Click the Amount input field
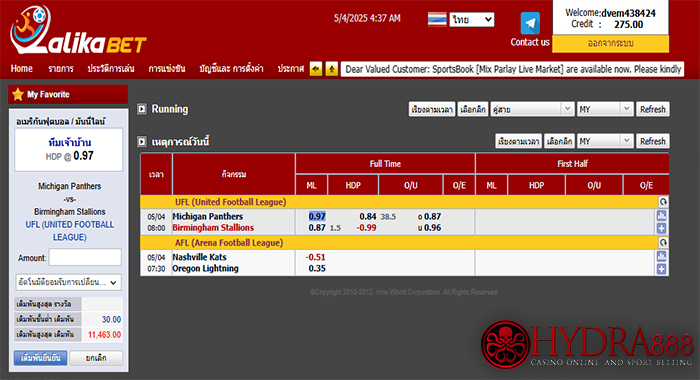700x380 pixels. coord(85,257)
